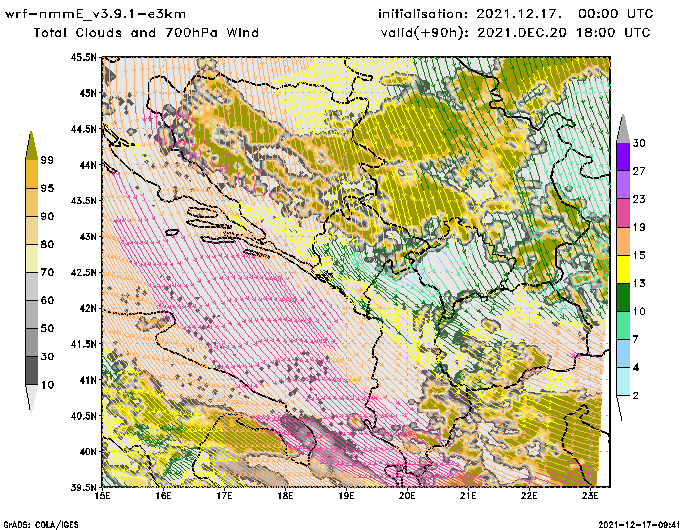Choose the light blue 4–7 wind swatch
This screenshot has height=530, width=700.
[x=623, y=353]
